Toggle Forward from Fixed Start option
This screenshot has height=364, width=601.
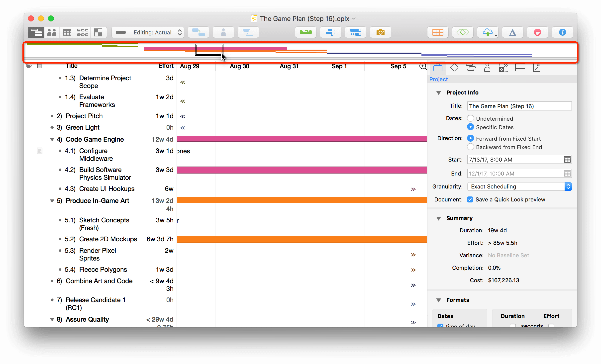471,138
